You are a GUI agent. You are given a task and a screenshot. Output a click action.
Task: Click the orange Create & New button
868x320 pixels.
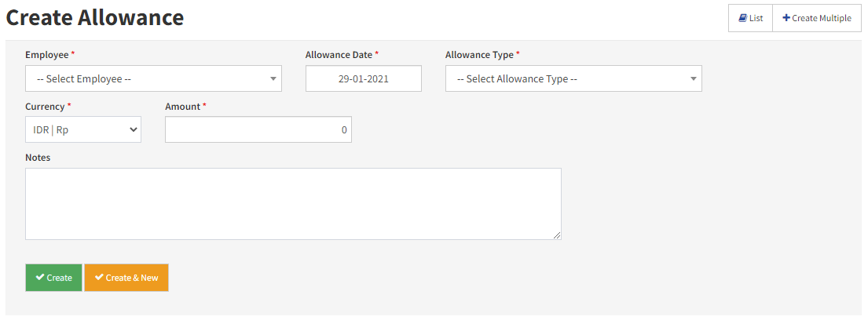(x=126, y=278)
